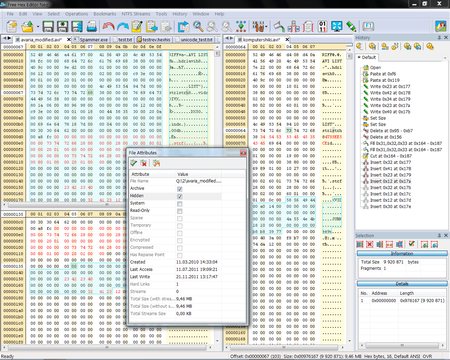The height and width of the screenshot is (360, 450).
Task: Click the Print toolbar icon
Action: pos(92,26)
